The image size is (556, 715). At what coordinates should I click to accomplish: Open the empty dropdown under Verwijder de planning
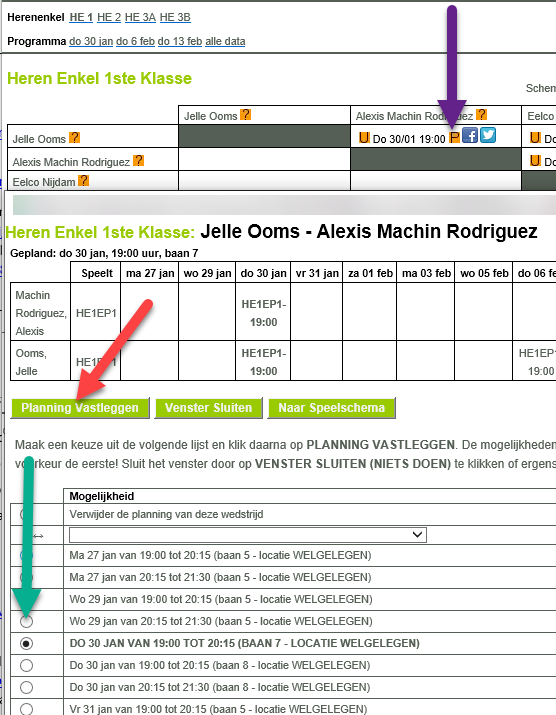pyautogui.click(x=248, y=535)
